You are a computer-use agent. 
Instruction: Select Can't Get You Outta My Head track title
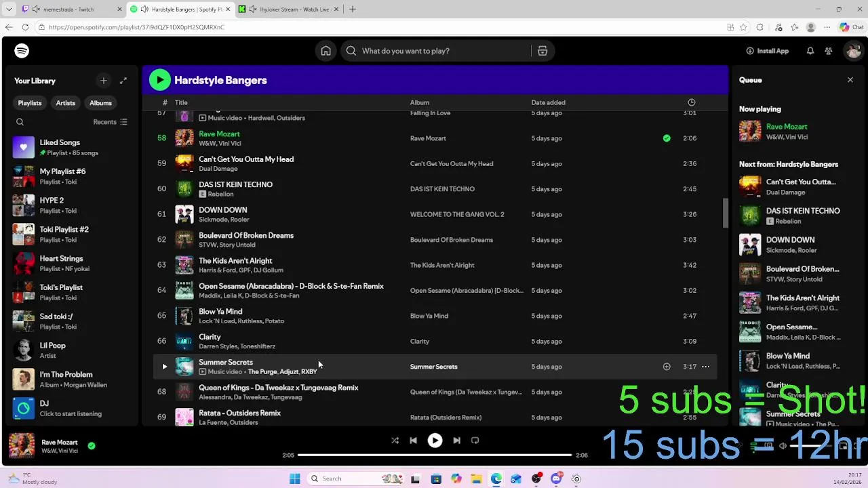click(246, 159)
